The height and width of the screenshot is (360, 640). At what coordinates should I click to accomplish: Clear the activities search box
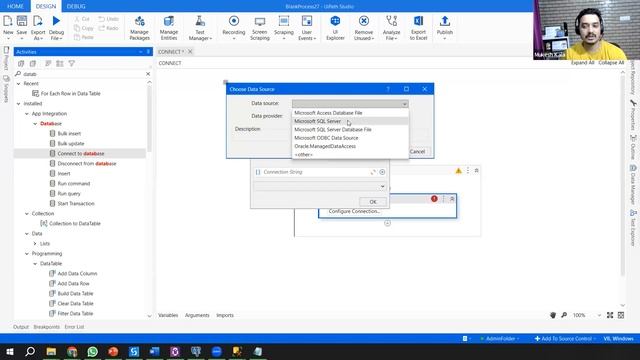[148, 74]
